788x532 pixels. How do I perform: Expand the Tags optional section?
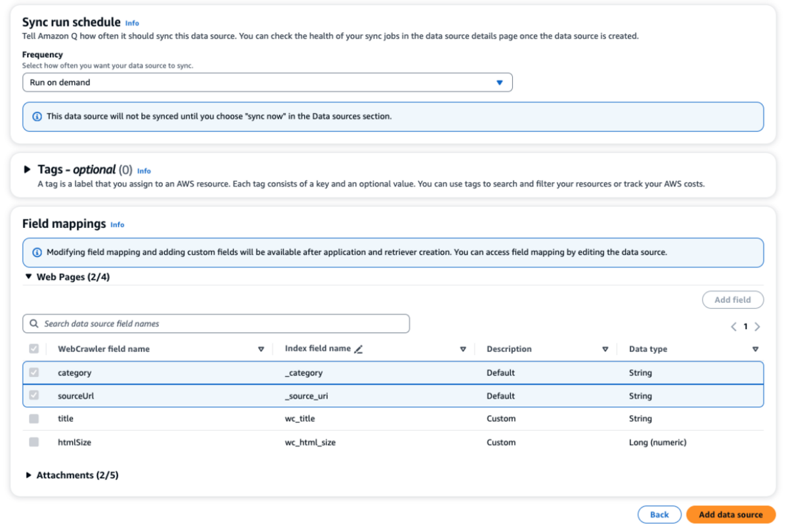28,169
